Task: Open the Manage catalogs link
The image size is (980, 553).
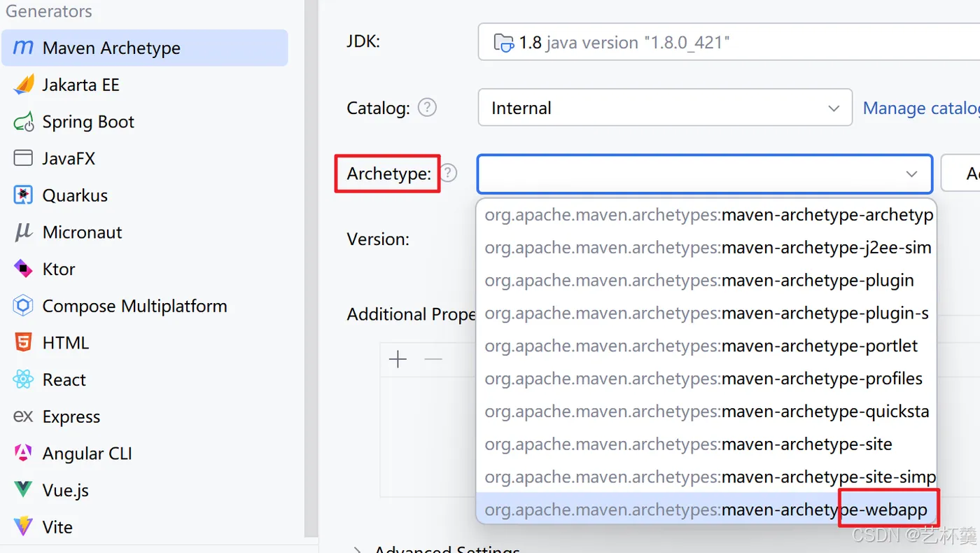Action: [921, 108]
